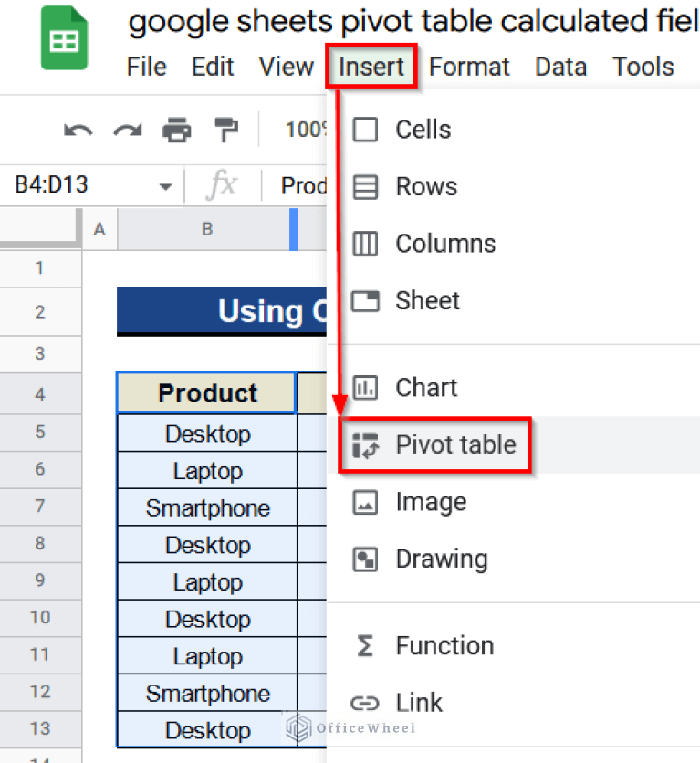The height and width of the screenshot is (763, 700).
Task: Click the Link chain icon
Action: pyautogui.click(x=365, y=703)
